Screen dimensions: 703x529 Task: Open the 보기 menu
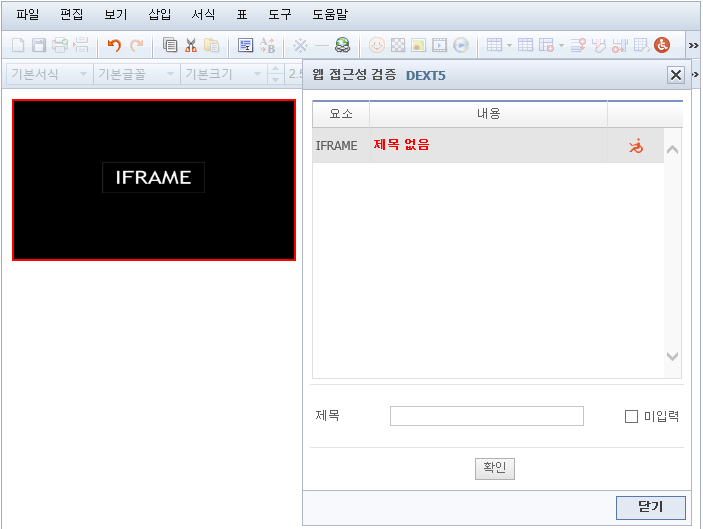tap(116, 15)
